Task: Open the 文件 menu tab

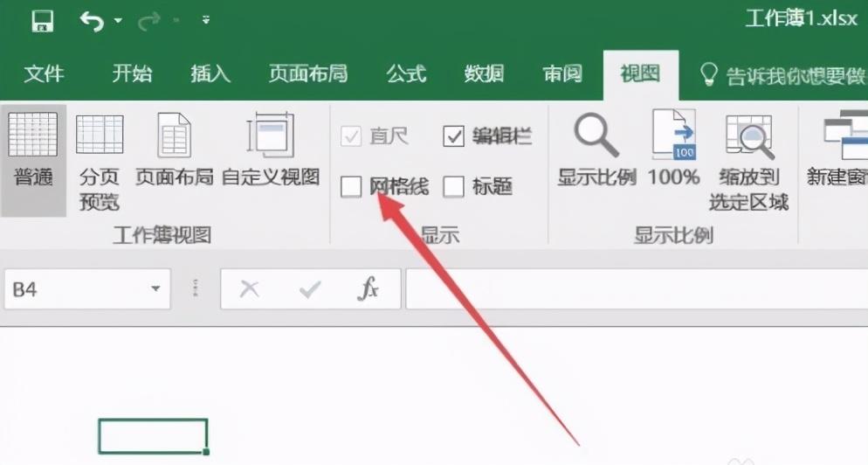Action: point(45,73)
